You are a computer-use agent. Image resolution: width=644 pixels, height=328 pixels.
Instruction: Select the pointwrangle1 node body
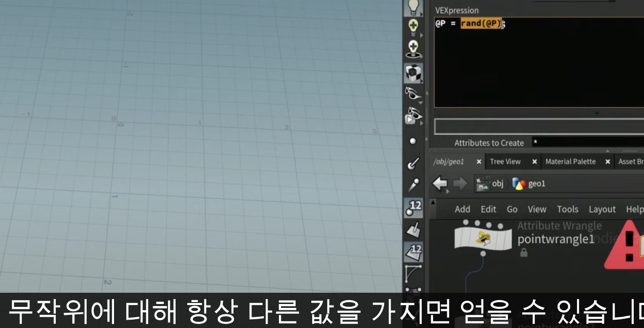point(483,238)
